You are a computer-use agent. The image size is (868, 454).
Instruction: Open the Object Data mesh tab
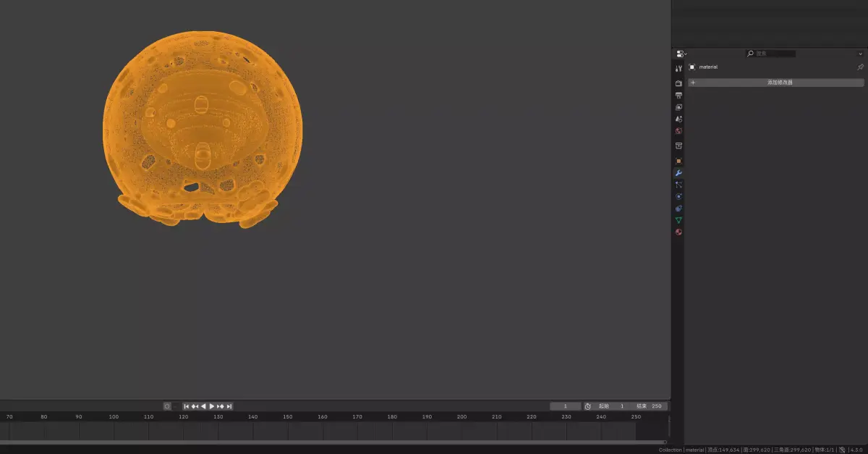678,220
